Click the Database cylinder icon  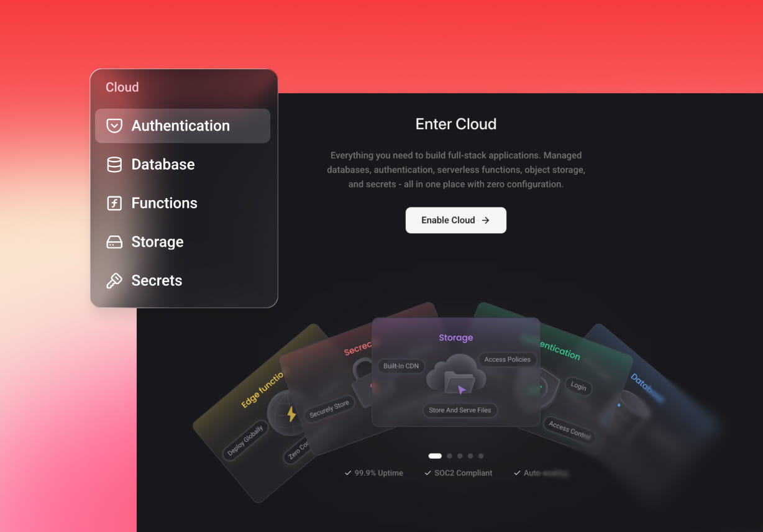114,165
